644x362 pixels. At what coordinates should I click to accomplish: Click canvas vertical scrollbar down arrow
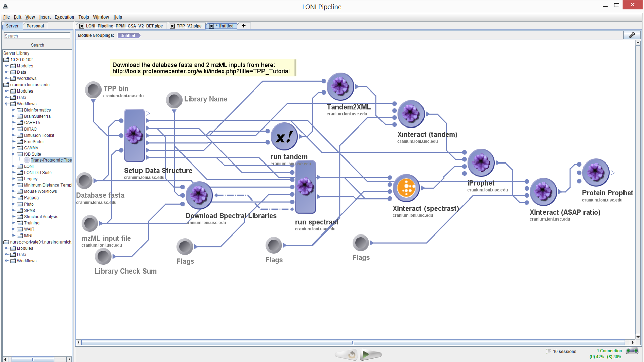[x=638, y=337]
